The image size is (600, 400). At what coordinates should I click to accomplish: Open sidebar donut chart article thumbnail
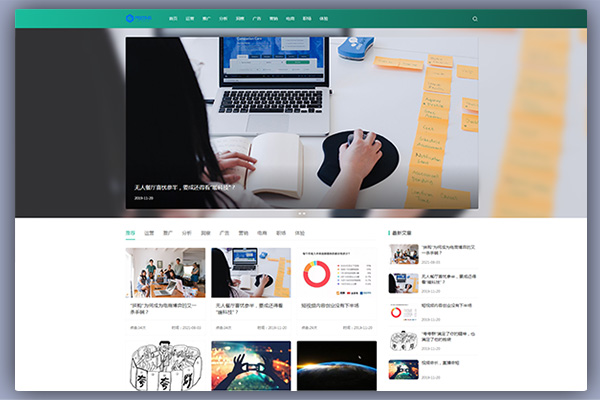click(404, 311)
